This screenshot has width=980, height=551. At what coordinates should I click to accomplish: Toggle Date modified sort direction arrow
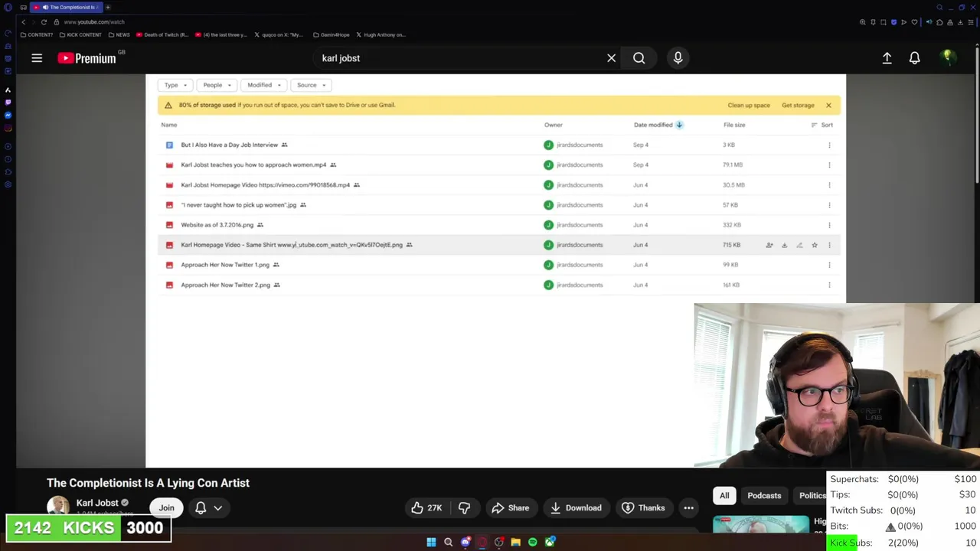[x=679, y=125]
